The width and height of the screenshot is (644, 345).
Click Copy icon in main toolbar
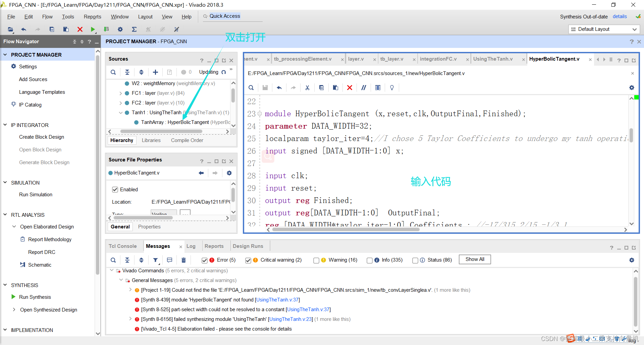(x=52, y=29)
